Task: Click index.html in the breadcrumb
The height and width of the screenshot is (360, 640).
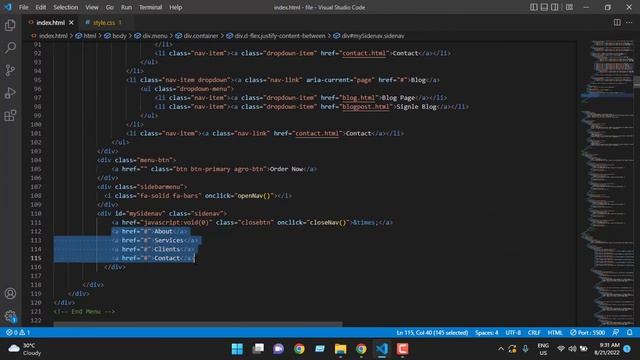Action: click(53, 36)
